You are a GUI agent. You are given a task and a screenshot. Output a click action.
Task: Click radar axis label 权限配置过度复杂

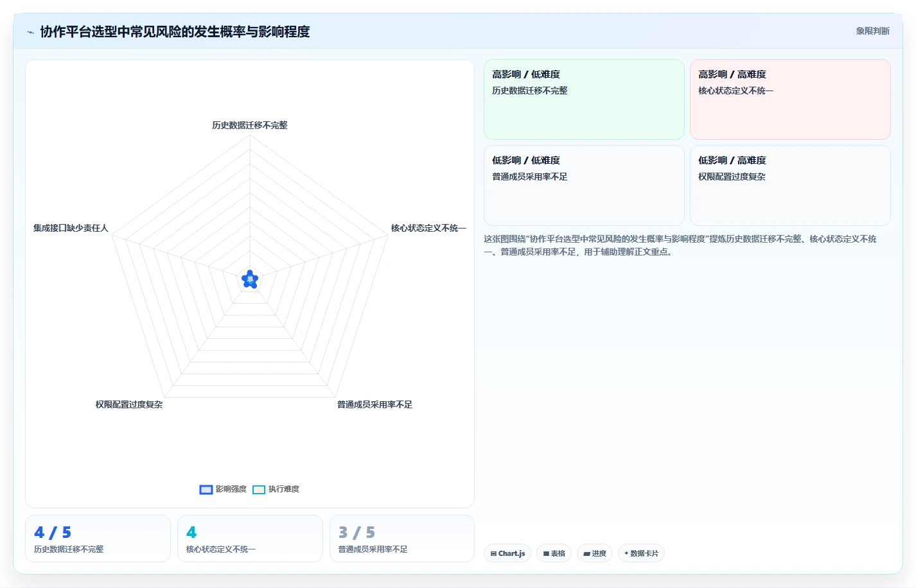pyautogui.click(x=129, y=404)
